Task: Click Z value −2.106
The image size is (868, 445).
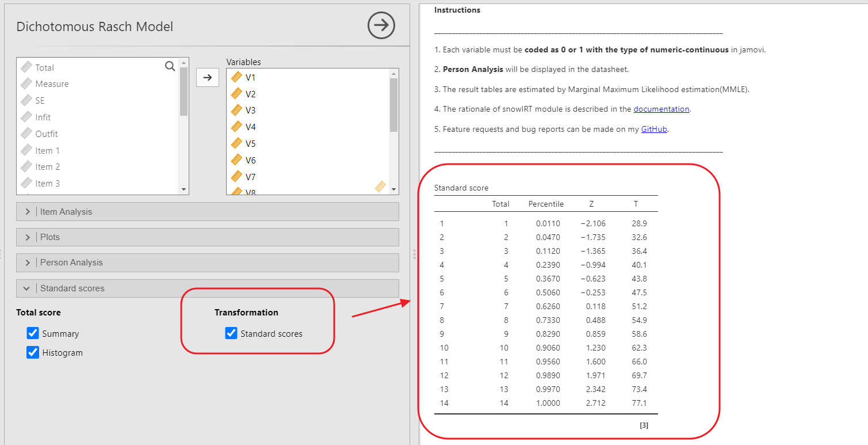Action: pos(592,223)
